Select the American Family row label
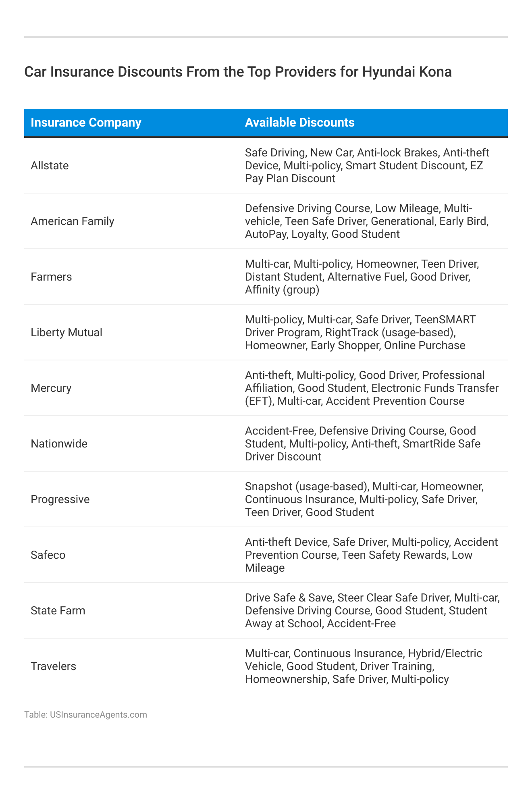Image resolution: width=532 pixels, height=795 pixels. tap(73, 221)
